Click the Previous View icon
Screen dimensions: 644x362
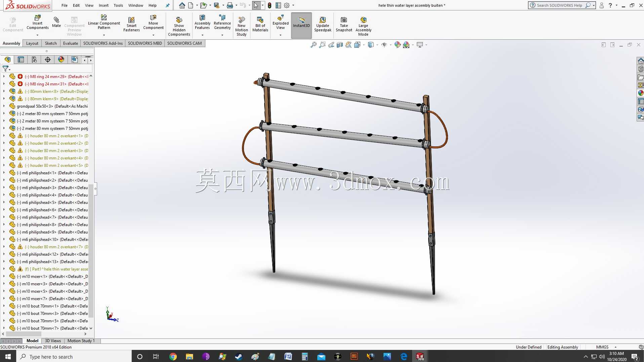[331, 45]
